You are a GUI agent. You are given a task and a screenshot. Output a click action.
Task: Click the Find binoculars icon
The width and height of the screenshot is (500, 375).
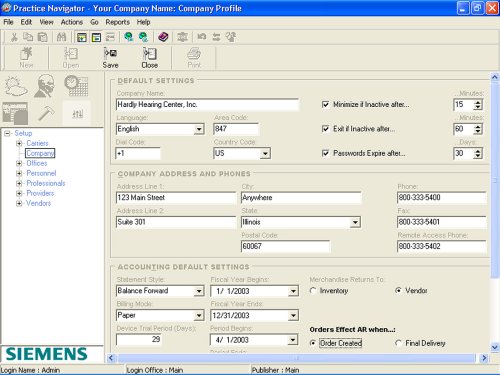[x=61, y=37]
